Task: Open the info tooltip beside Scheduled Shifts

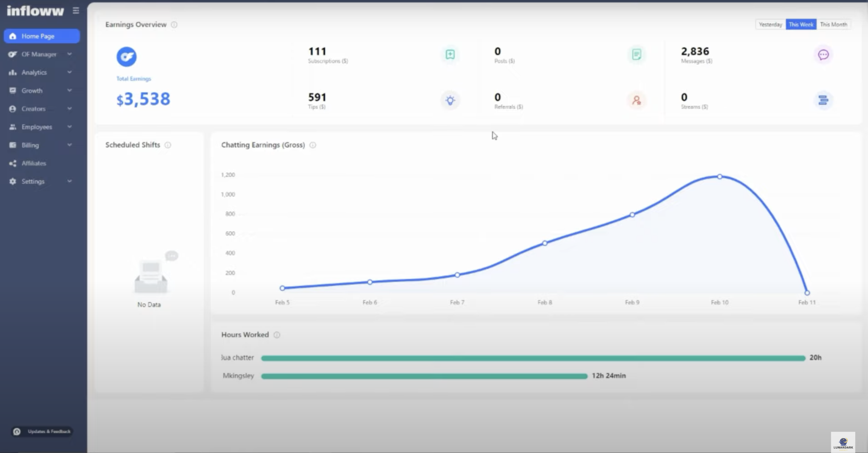Action: tap(168, 145)
